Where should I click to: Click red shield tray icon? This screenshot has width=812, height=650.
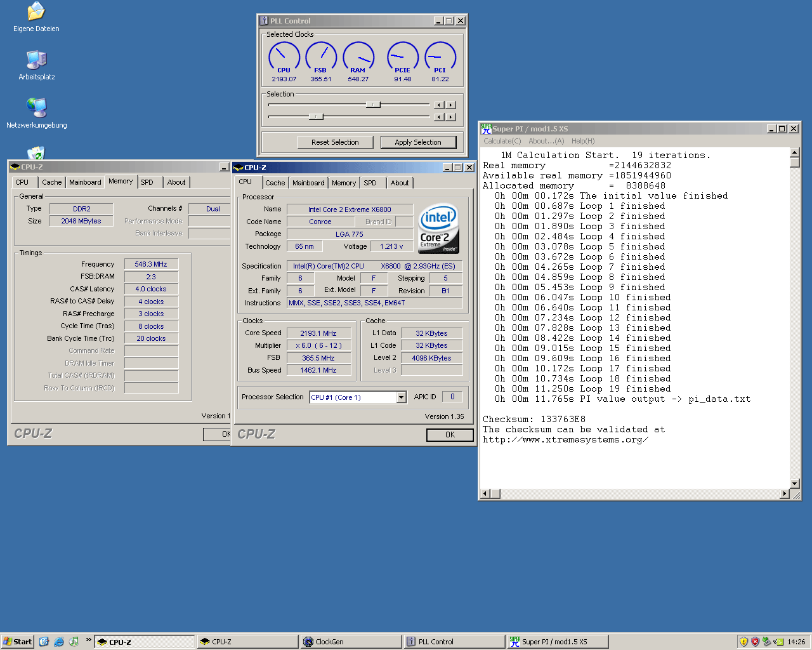pos(755,642)
